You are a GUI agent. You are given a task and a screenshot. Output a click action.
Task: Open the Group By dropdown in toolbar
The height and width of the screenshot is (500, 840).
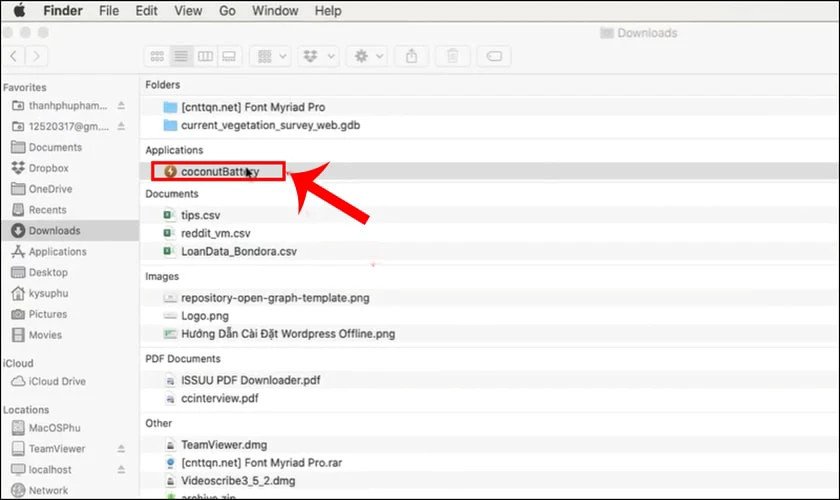(271, 56)
